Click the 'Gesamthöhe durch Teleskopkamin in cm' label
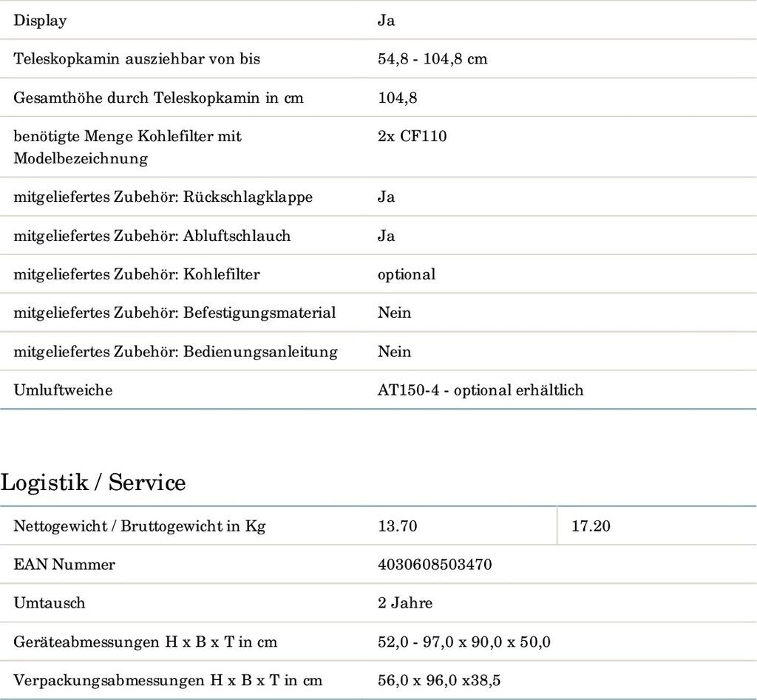This screenshot has width=757, height=700. [158, 98]
